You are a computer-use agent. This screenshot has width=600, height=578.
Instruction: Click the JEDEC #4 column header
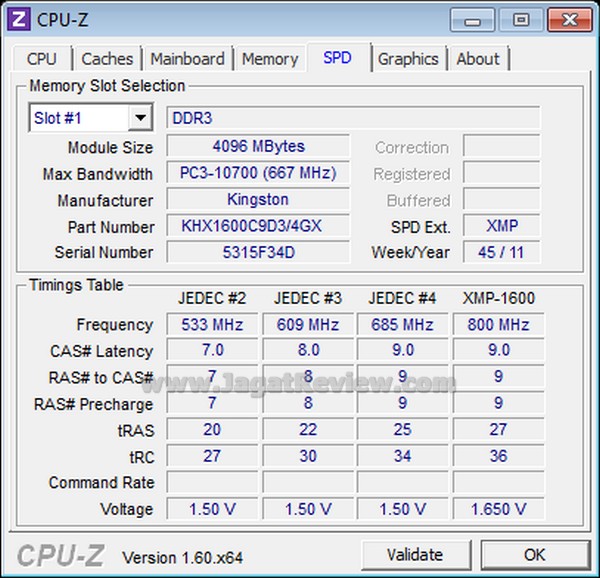tap(402, 298)
